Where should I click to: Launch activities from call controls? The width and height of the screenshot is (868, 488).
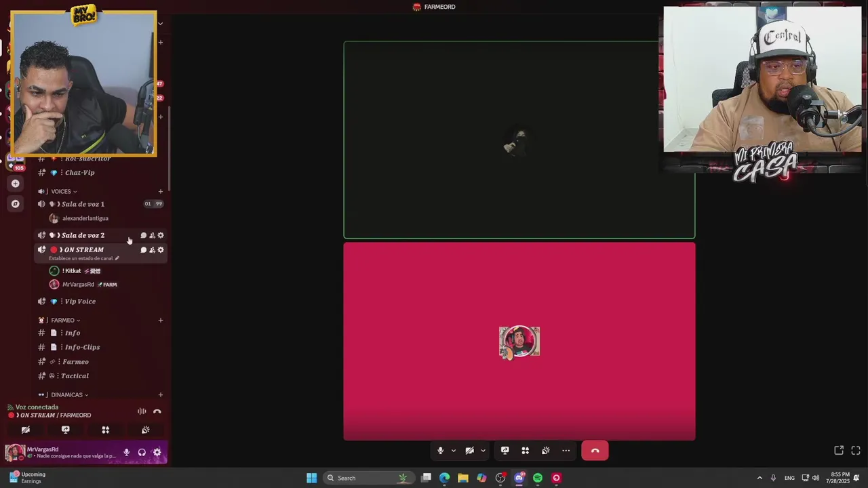coord(526,451)
